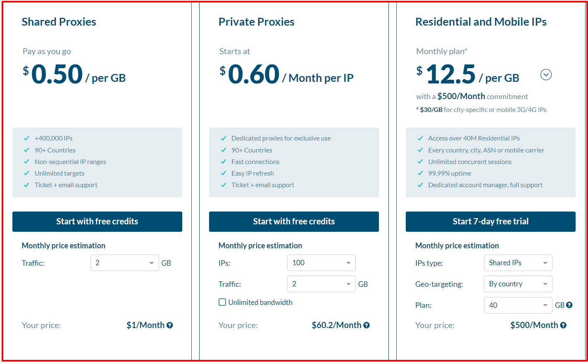The image size is (588, 364).
Task: Click Start 7-day free trial button
Action: tap(490, 221)
